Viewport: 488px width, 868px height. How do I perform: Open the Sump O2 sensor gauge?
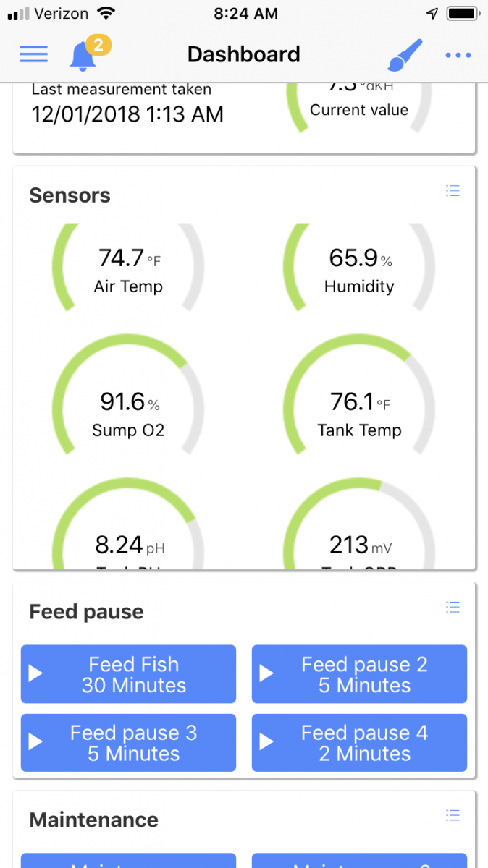pyautogui.click(x=128, y=411)
